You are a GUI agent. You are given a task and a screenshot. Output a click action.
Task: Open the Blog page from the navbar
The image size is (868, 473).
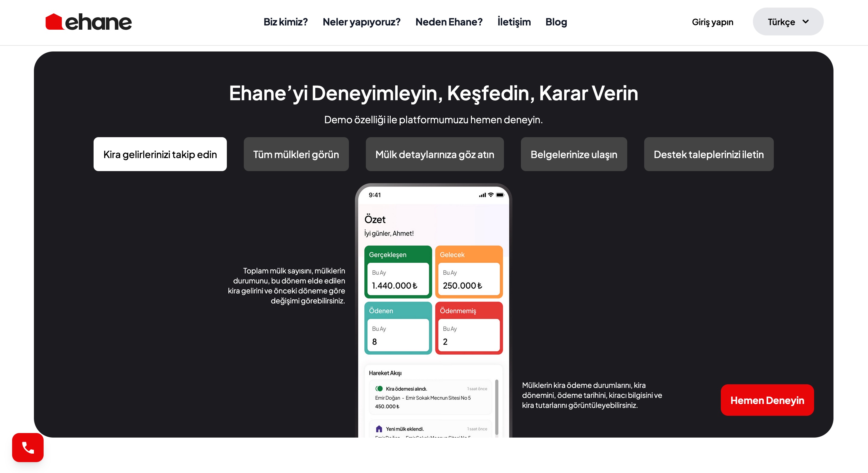point(556,22)
